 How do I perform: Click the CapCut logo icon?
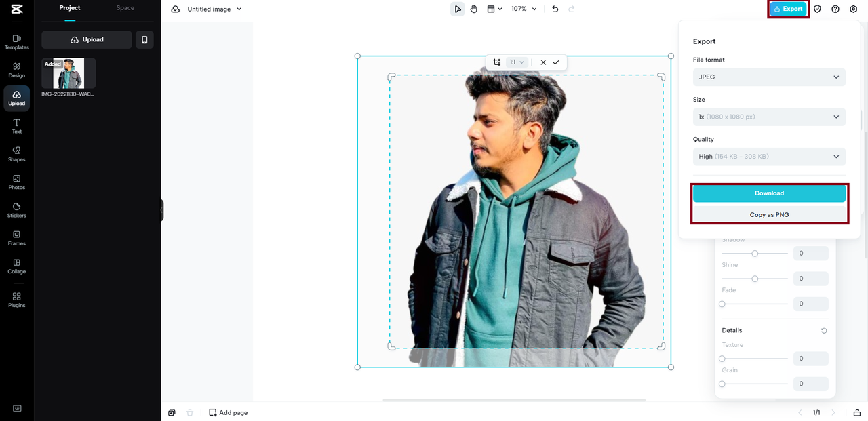17,9
